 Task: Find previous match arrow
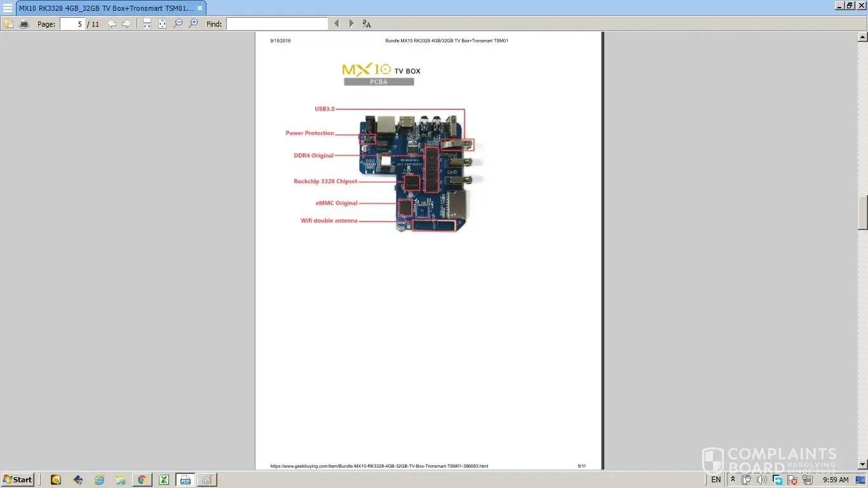[337, 24]
